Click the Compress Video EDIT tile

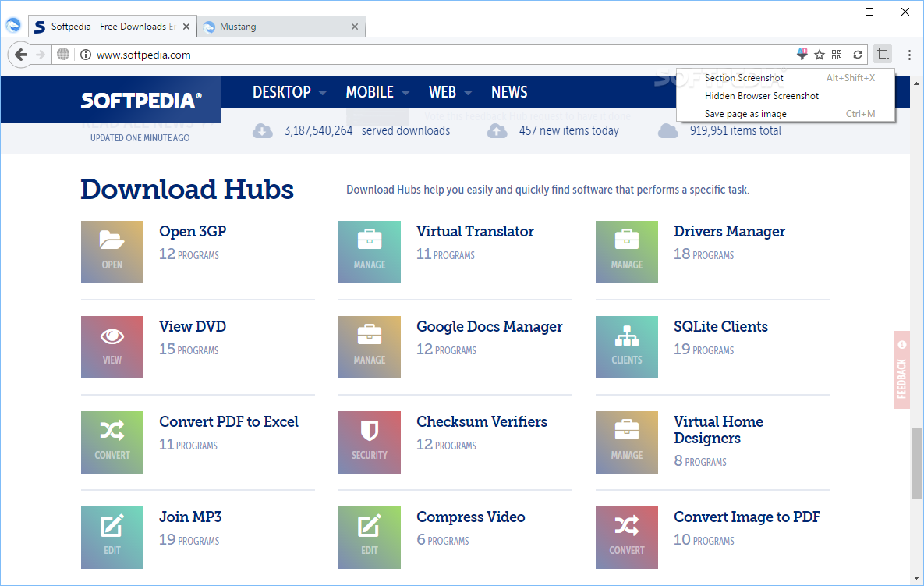point(370,538)
